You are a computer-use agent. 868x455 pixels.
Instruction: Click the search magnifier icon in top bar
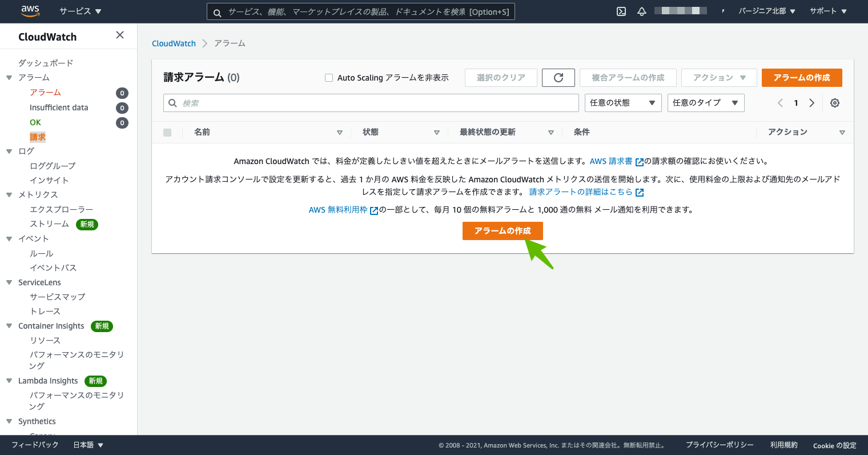click(x=217, y=12)
